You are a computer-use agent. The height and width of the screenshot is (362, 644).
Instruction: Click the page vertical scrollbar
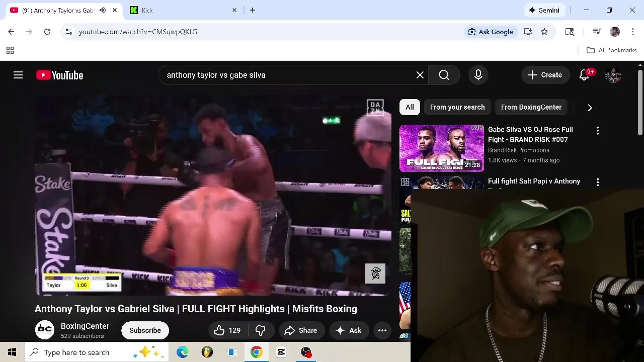click(x=640, y=103)
